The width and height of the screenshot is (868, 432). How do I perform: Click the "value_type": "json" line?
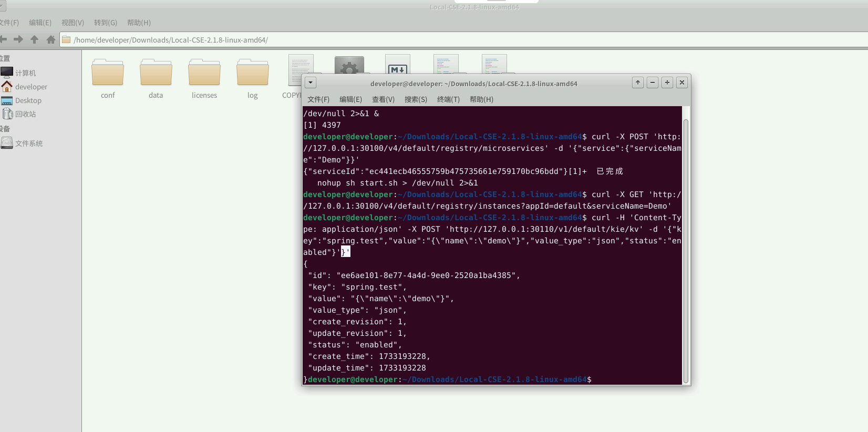[357, 310]
